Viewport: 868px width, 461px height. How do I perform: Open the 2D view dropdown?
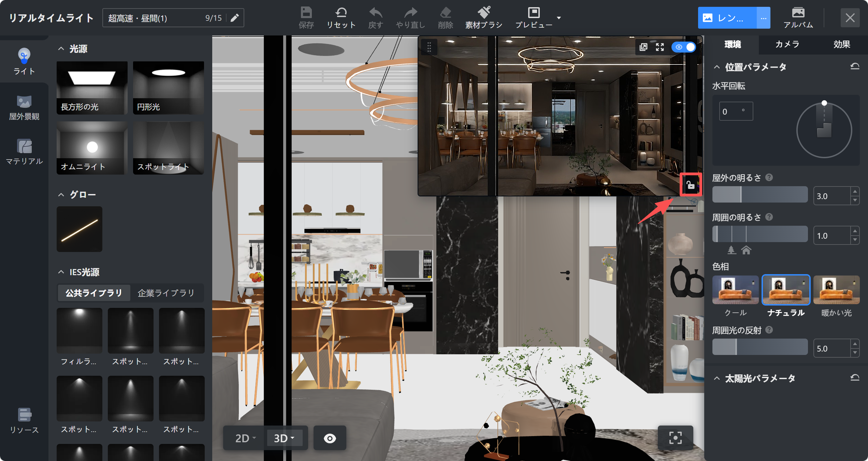tap(245, 438)
